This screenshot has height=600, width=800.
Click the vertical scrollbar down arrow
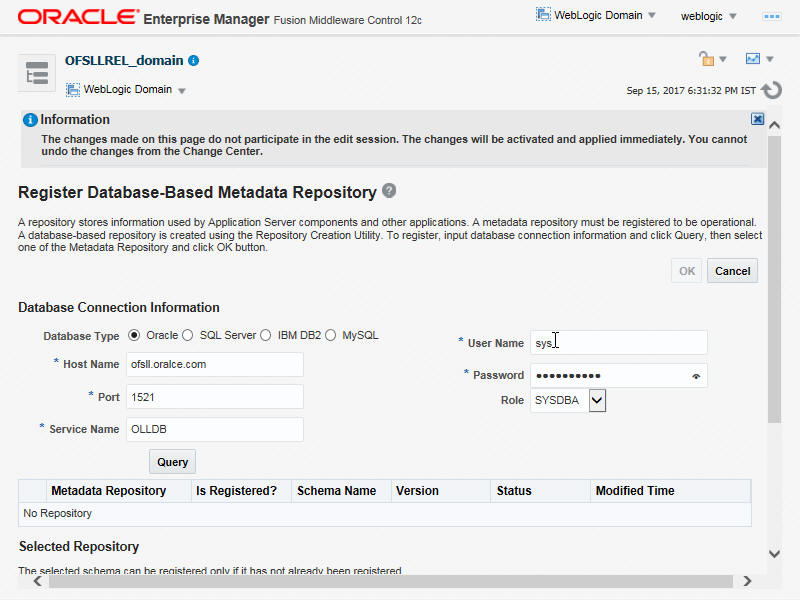click(x=774, y=554)
